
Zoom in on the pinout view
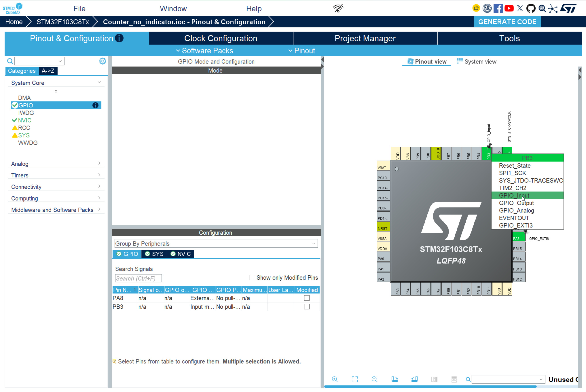point(335,379)
